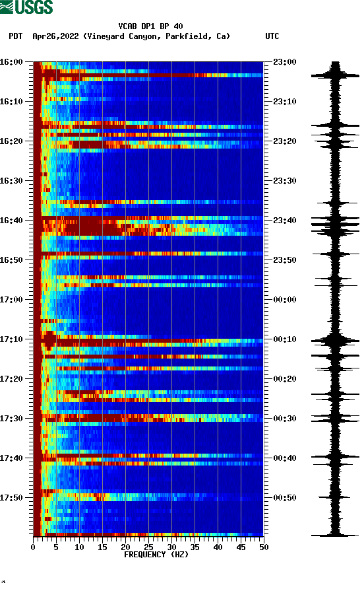Click the 16:40 PDT time label
This screenshot has height=589, width=364.
11,221
